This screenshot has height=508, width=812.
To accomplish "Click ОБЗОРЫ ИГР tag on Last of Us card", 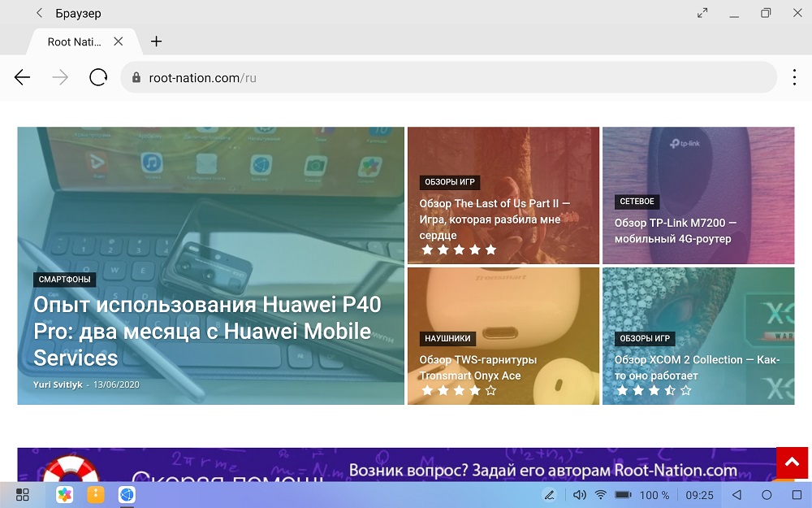I will tap(450, 182).
